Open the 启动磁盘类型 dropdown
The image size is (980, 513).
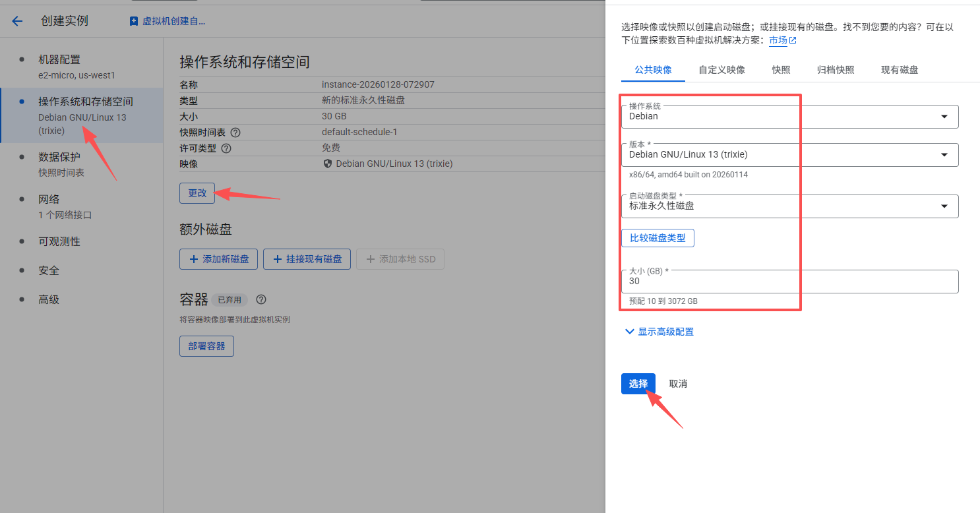(x=789, y=206)
